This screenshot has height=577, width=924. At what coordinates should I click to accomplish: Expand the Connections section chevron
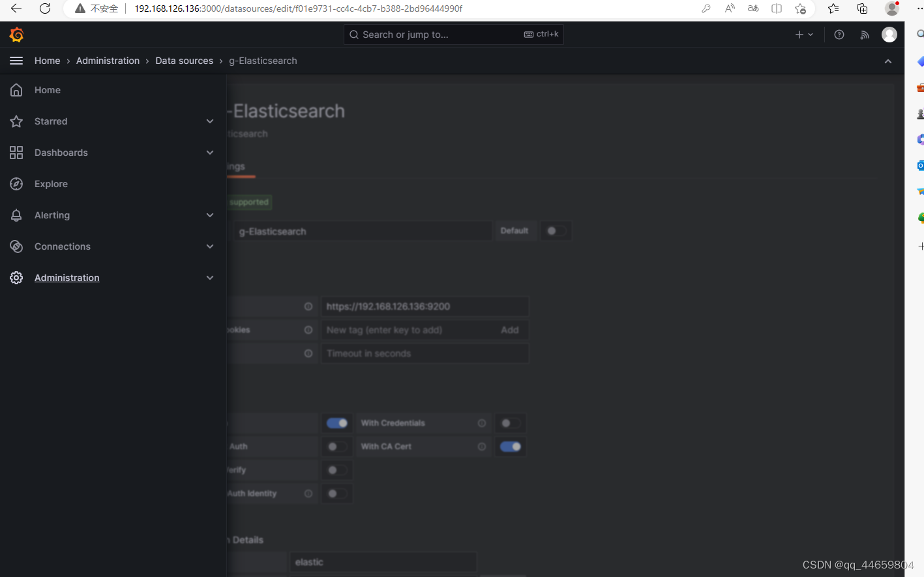click(x=210, y=246)
